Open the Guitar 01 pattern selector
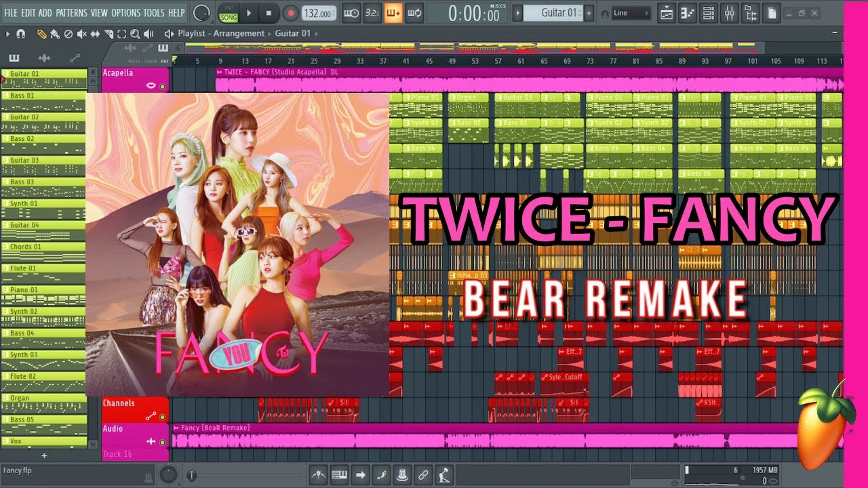 click(553, 13)
